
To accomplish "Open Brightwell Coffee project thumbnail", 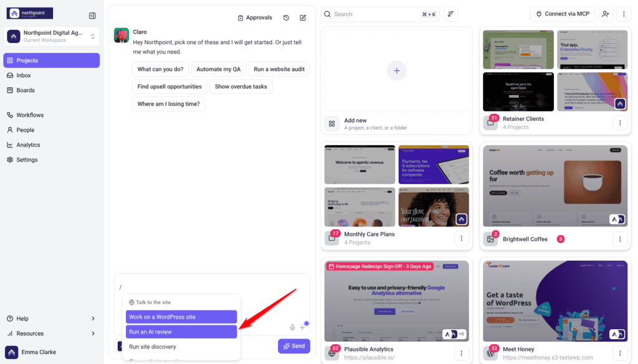I will coord(555,185).
